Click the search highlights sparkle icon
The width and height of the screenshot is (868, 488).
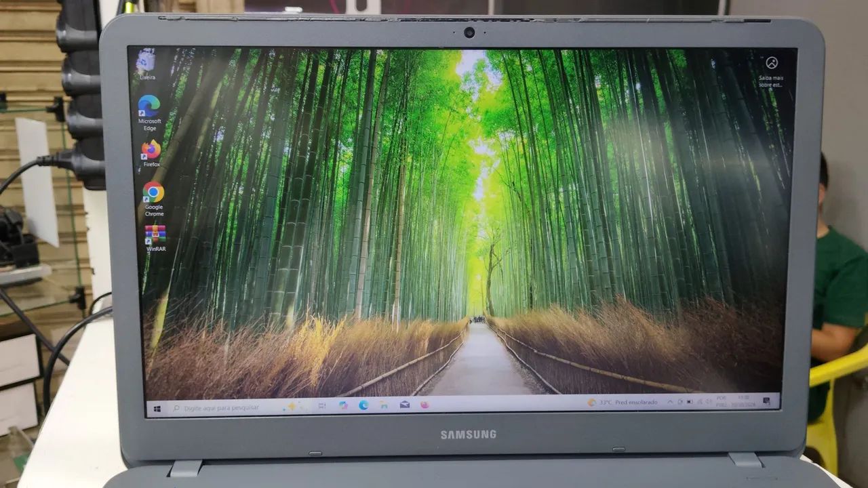click(x=293, y=406)
